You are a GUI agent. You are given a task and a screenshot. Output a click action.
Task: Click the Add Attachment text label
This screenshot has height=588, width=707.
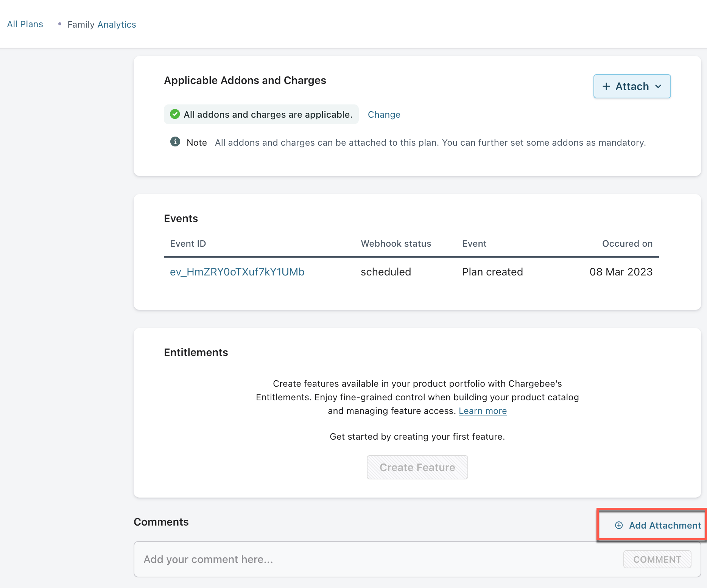coord(665,525)
